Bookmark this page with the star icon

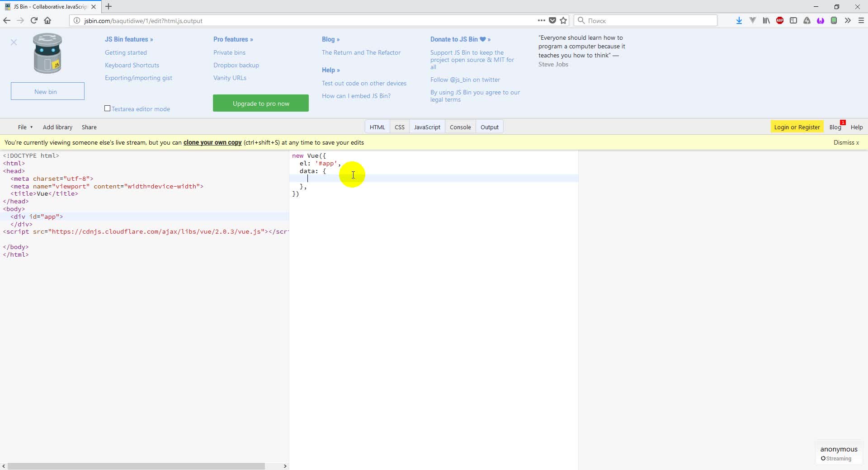point(563,20)
